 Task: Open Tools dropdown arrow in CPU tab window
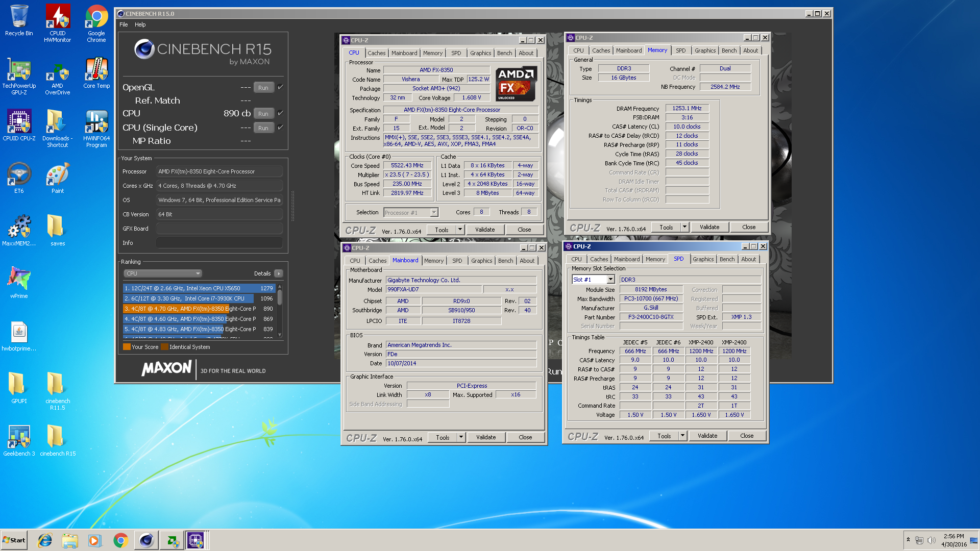[460, 230]
